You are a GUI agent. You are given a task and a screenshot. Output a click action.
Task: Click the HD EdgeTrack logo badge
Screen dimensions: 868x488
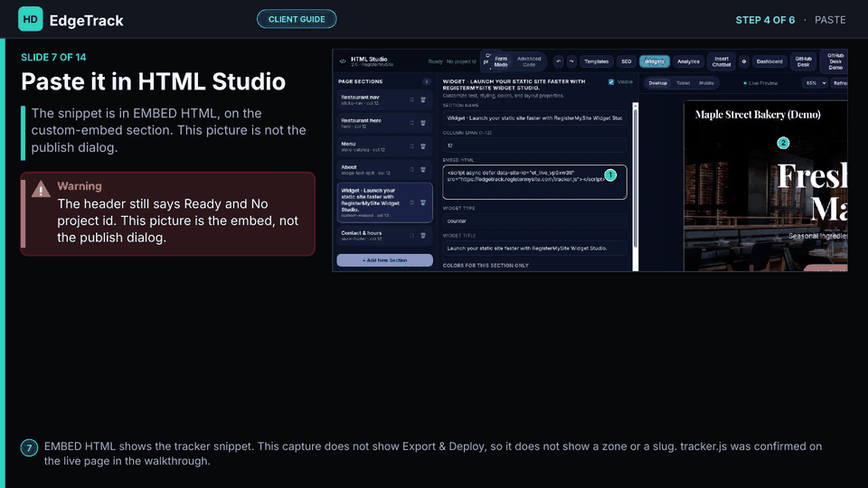pos(31,19)
